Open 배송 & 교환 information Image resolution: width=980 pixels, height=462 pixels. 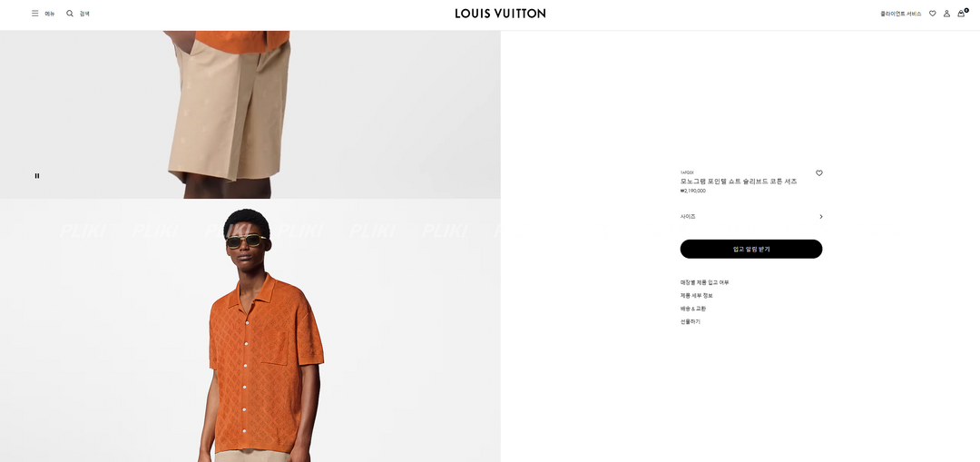693,309
